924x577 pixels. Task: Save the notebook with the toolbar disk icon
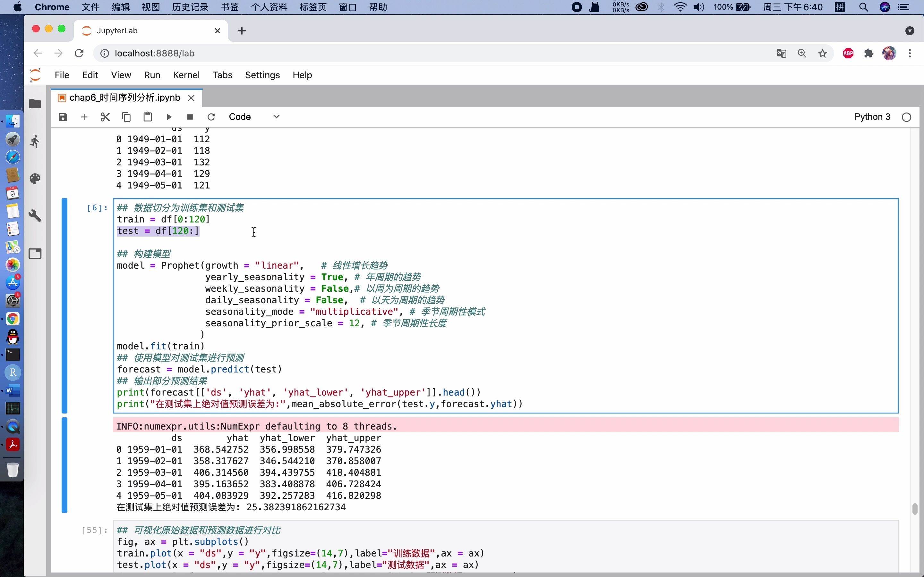63,117
